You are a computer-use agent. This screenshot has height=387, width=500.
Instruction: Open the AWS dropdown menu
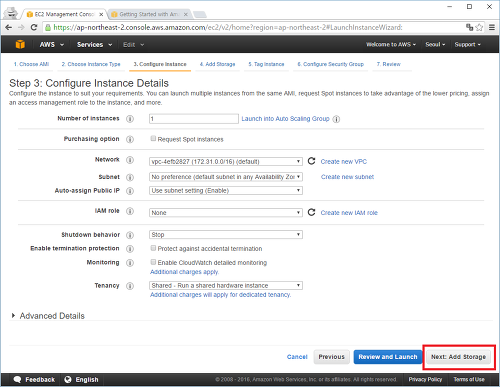[52, 44]
